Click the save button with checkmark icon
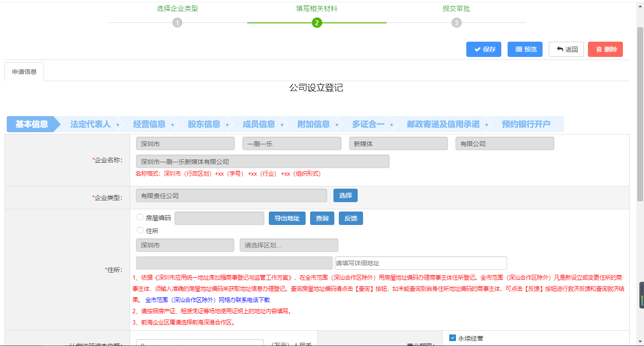 (x=483, y=49)
